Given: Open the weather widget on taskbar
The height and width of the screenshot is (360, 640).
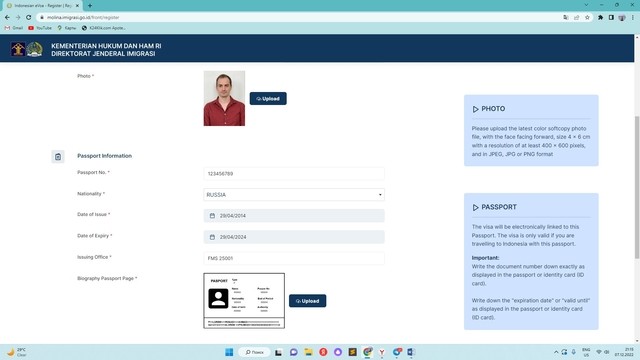Looking at the screenshot, I should [x=16, y=352].
